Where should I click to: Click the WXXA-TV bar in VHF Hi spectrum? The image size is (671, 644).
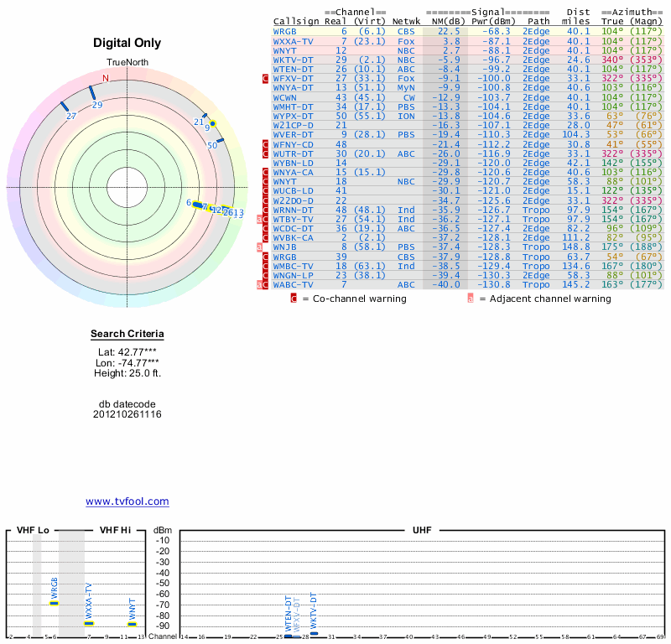coord(89,623)
